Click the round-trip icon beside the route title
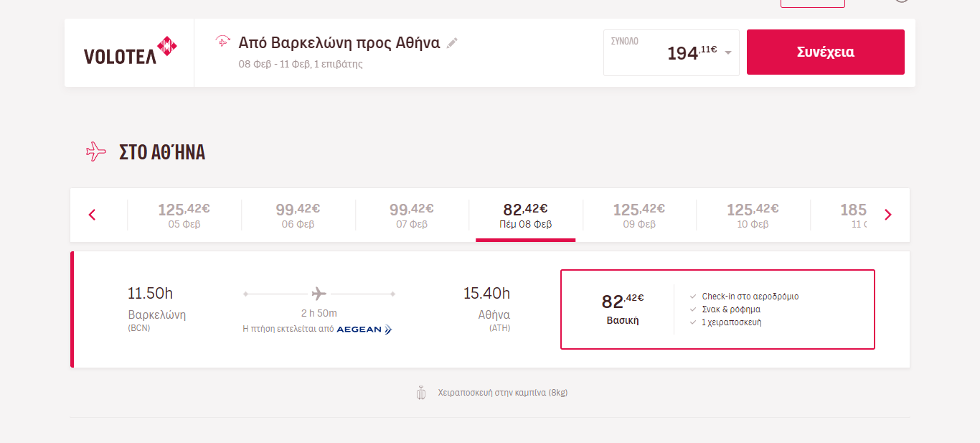This screenshot has width=980, height=443. pos(223,42)
